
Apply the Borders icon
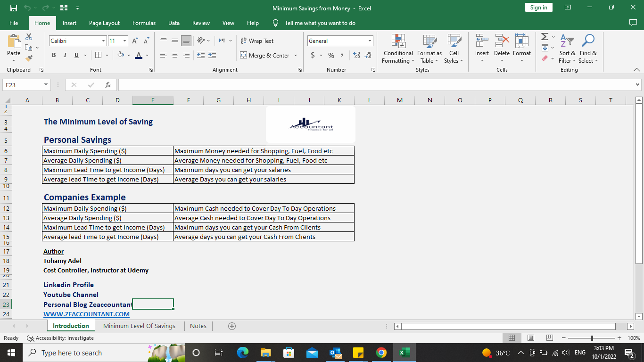tap(99, 55)
